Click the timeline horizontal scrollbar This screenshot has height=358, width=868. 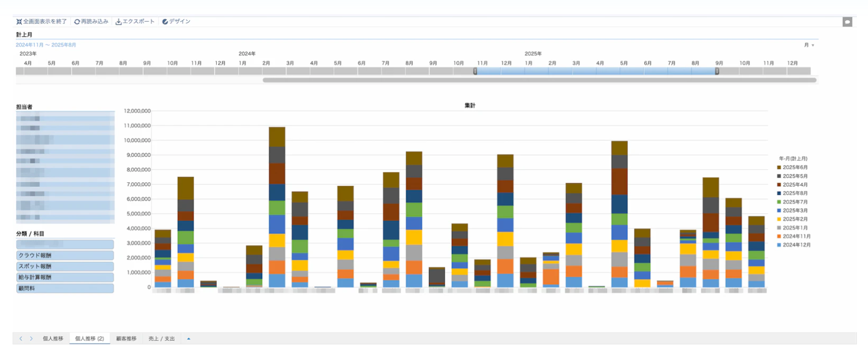[539, 80]
